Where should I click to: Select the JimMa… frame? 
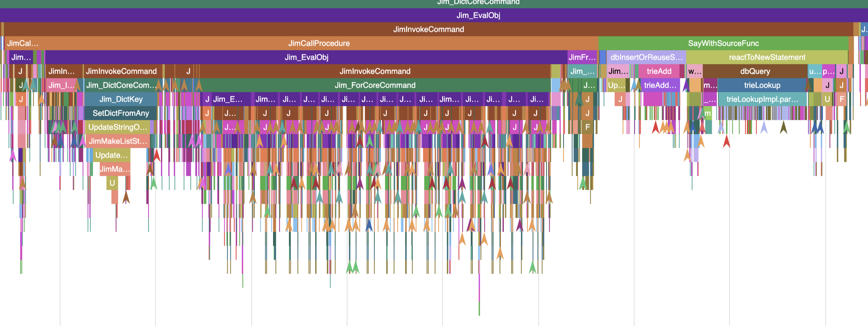point(115,169)
